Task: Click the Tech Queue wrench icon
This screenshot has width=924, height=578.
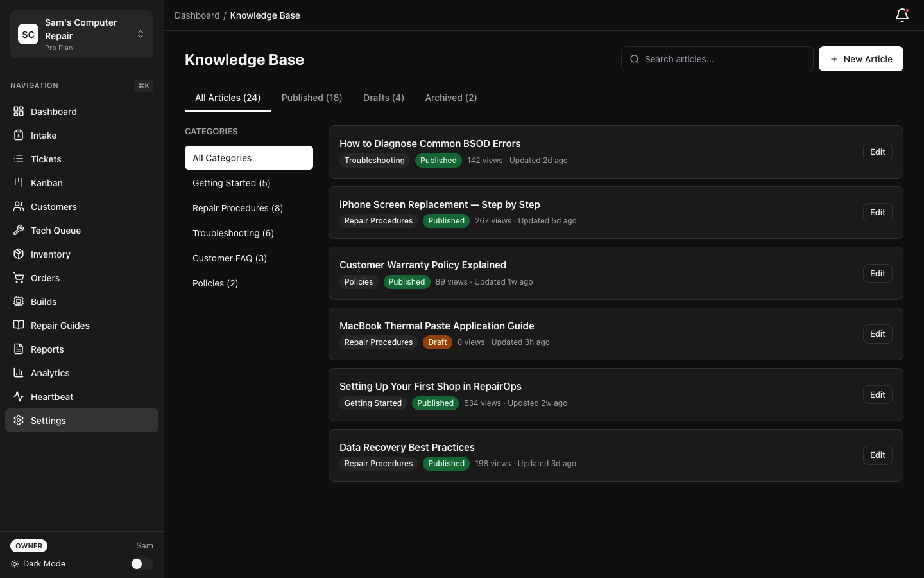Action: 19,230
